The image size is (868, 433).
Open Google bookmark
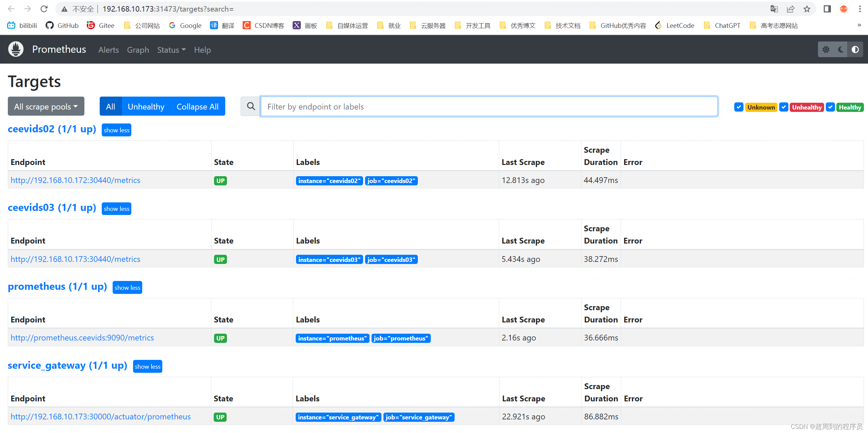tap(185, 26)
